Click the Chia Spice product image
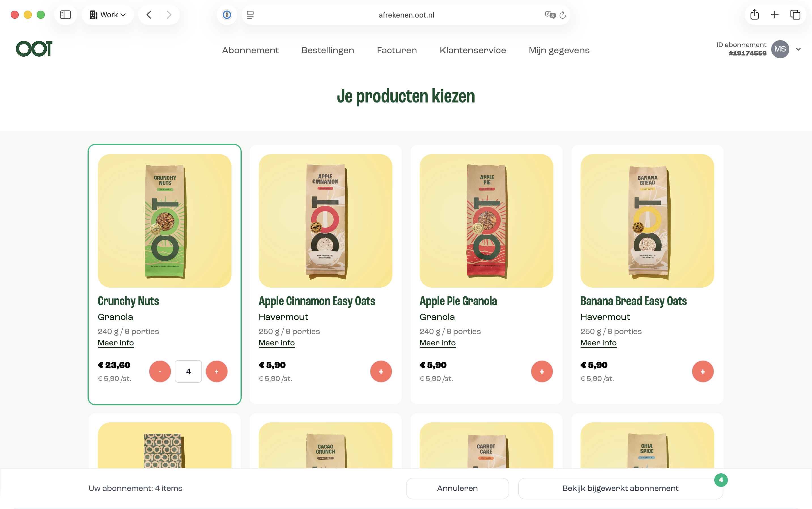This screenshot has width=812, height=509. [647, 445]
